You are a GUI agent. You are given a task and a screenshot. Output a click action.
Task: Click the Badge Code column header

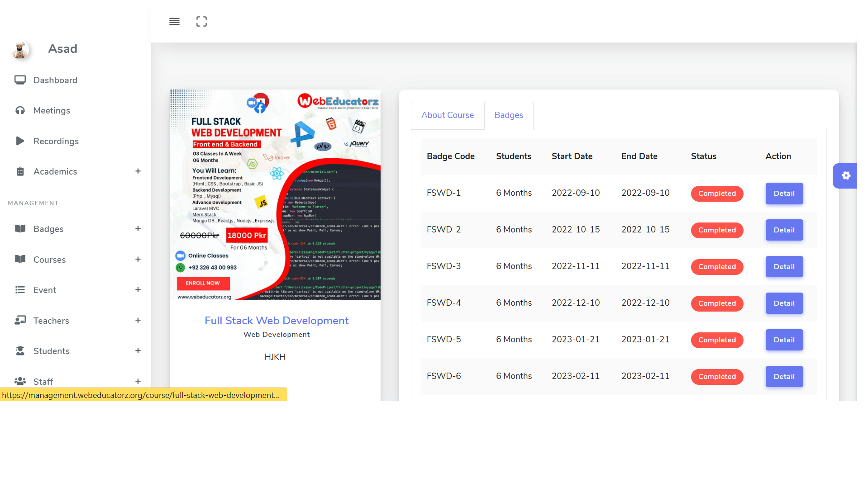pos(451,156)
